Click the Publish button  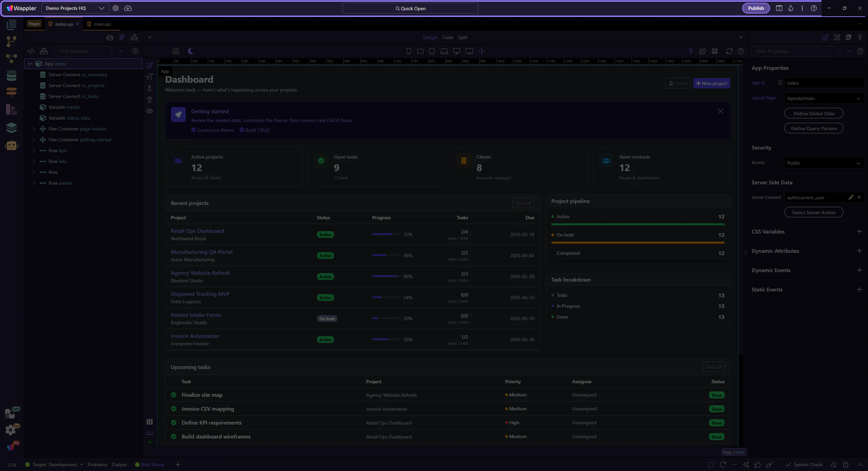point(756,8)
